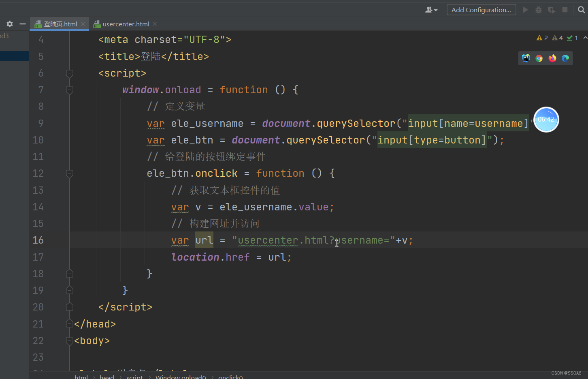Click the comment '// 构建网址并访问'
The height and width of the screenshot is (379, 588).
[x=215, y=224]
